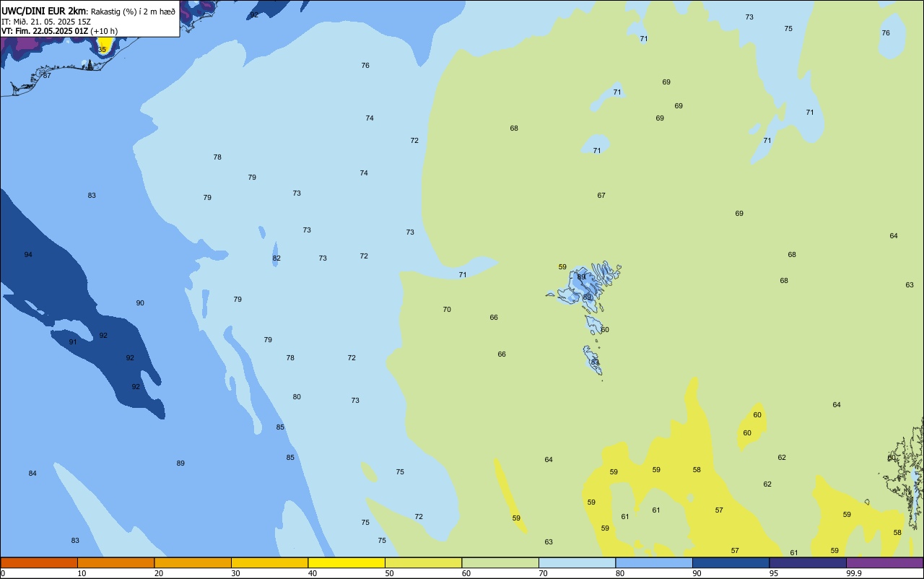Click the purple above-99.9 legend swatch
Screen dimensions: 924x579
(884, 562)
